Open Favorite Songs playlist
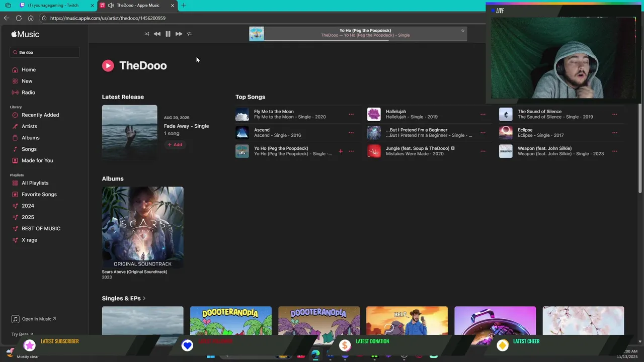The image size is (644, 362). (x=39, y=194)
